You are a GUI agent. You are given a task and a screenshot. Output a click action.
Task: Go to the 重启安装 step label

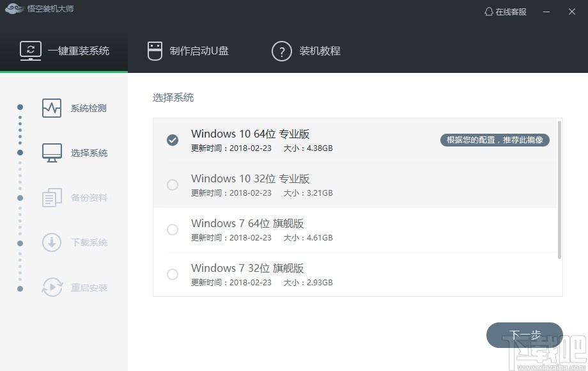(89, 288)
